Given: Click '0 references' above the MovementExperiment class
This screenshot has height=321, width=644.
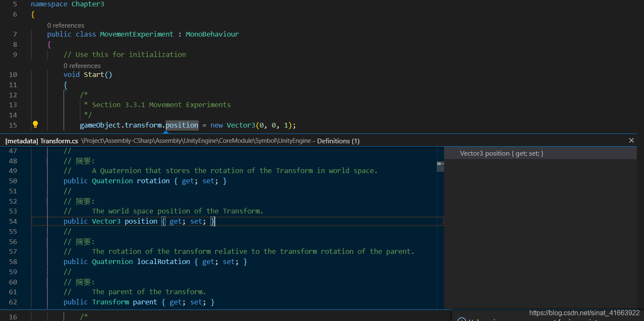Looking at the screenshot, I should pyautogui.click(x=65, y=26).
